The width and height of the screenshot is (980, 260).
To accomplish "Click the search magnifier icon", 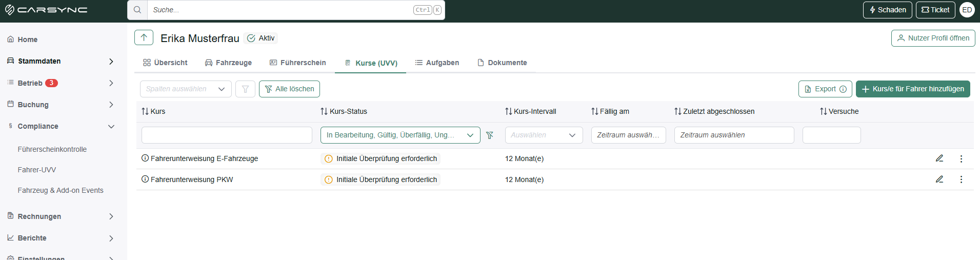I will (x=137, y=10).
